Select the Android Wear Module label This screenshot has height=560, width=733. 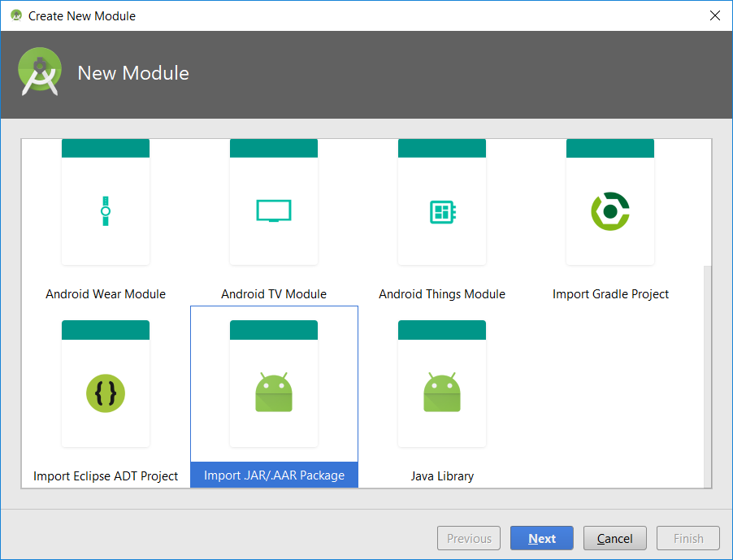click(106, 294)
